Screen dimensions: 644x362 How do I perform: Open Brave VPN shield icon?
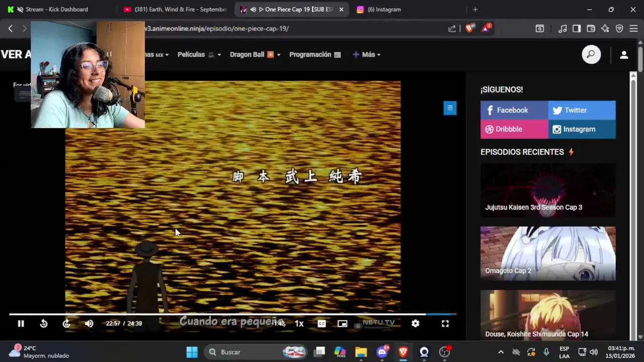click(619, 29)
